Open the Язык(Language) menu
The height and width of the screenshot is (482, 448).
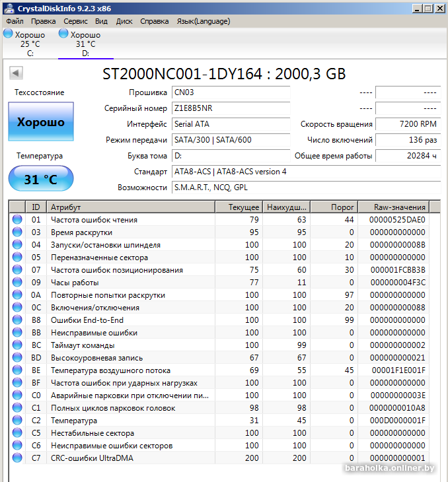click(204, 21)
